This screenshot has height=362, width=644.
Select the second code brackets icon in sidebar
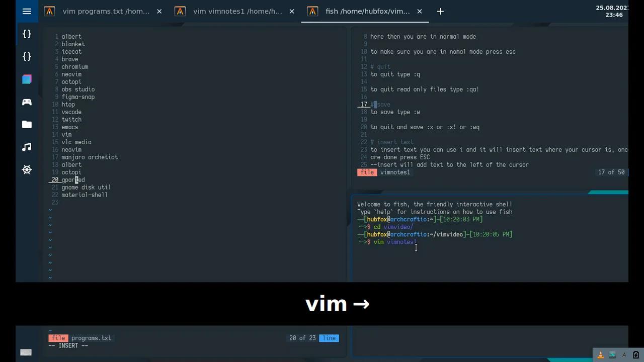[27, 57]
